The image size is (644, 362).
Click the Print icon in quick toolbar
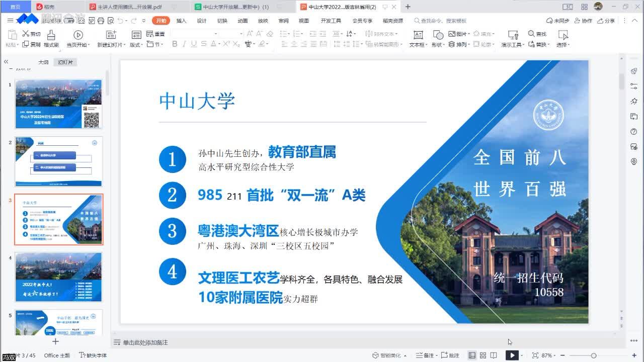pyautogui.click(x=100, y=21)
